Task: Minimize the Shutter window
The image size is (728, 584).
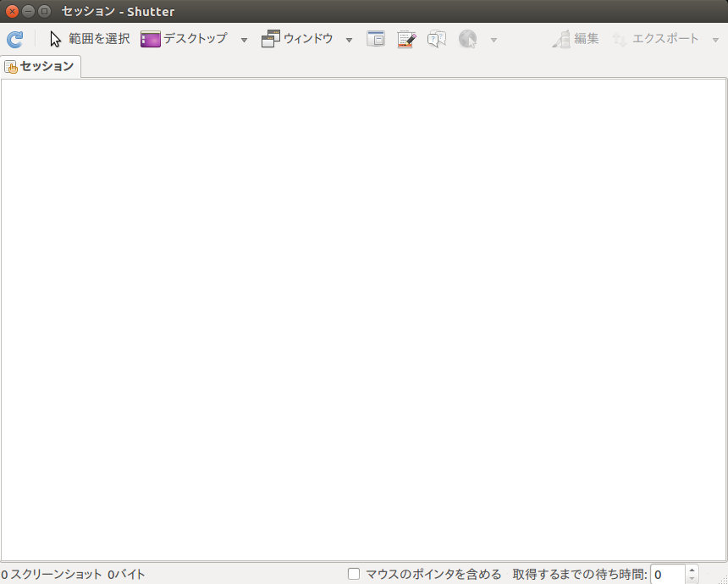Action: (28, 11)
